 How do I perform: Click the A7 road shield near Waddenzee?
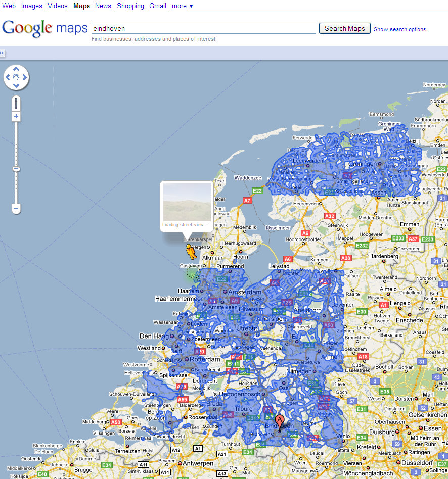(x=247, y=201)
